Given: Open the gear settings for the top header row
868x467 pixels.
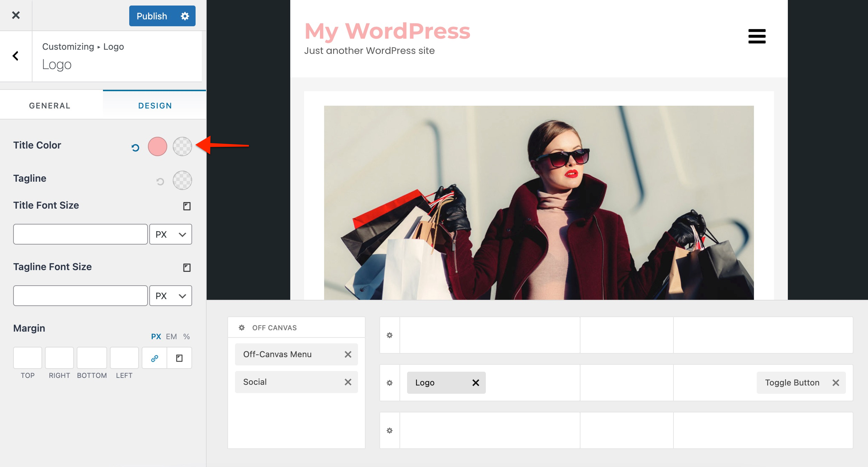Looking at the screenshot, I should tap(389, 335).
